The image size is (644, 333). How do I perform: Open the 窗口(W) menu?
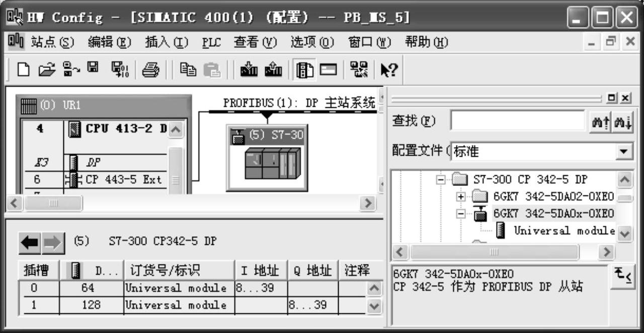[x=370, y=43]
